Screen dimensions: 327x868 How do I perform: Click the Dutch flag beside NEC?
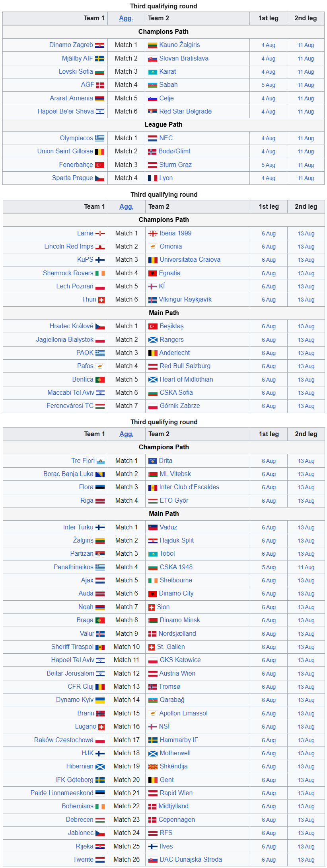pos(152,138)
